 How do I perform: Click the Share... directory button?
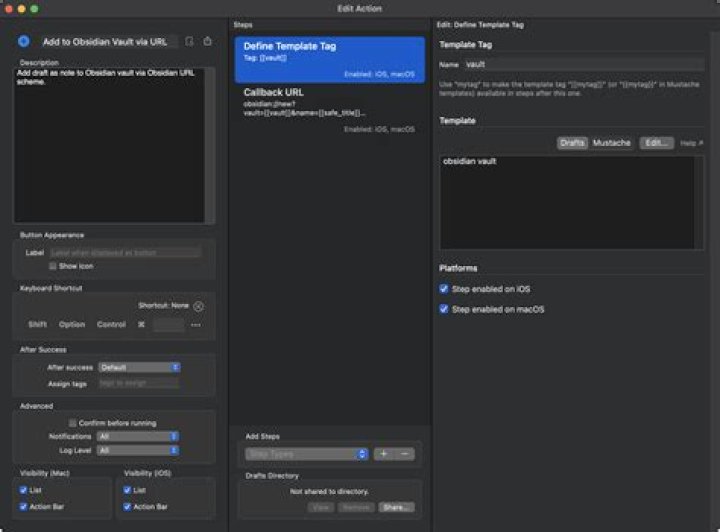tap(396, 507)
